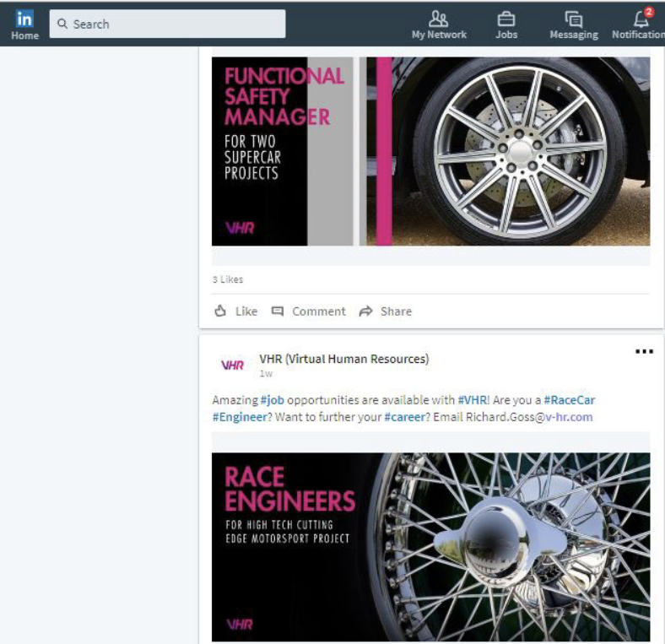Focus the Search input field
The image size is (665, 644).
click(x=167, y=24)
